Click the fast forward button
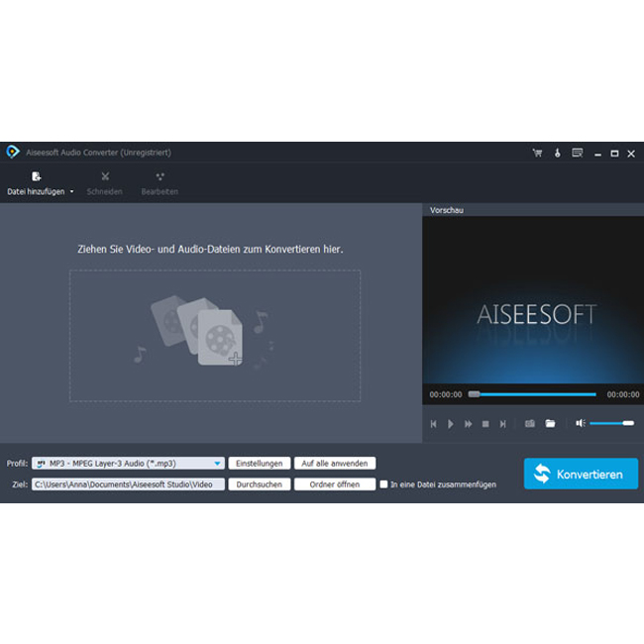644x644 pixels. pyautogui.click(x=468, y=424)
